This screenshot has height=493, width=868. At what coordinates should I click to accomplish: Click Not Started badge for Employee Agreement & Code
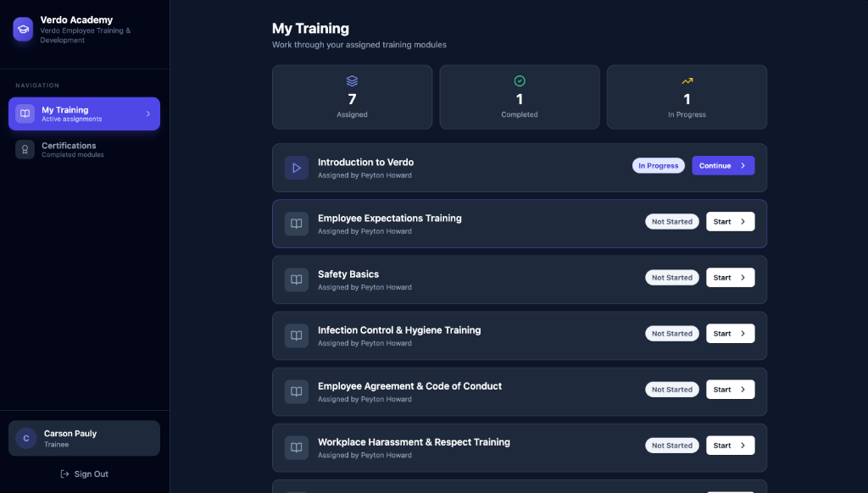point(672,389)
